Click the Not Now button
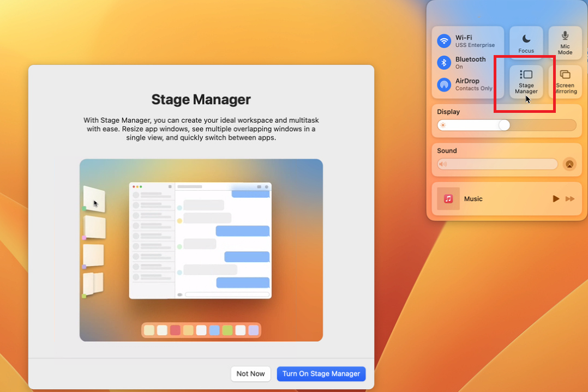The height and width of the screenshot is (392, 588). tap(250, 374)
